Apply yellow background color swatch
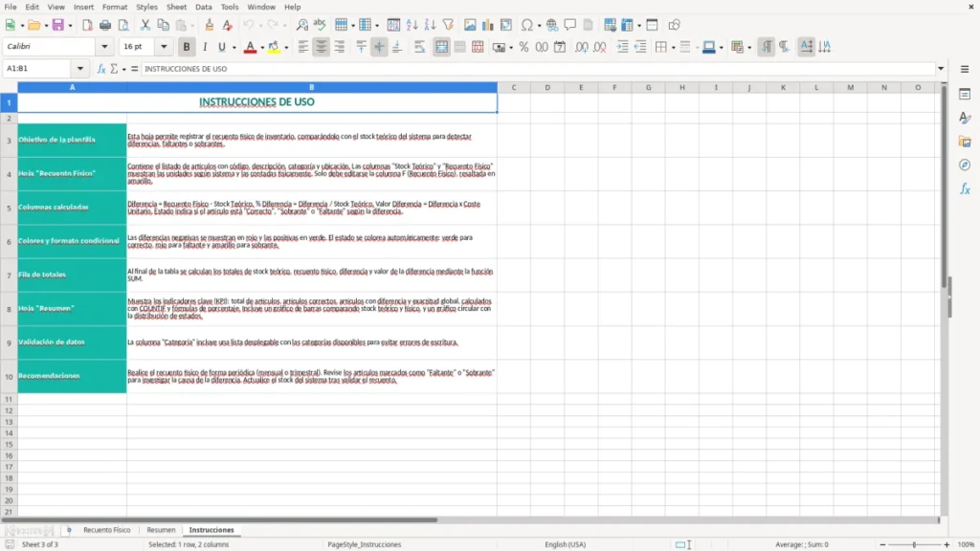Viewport: 980px width, 551px height. (x=274, y=48)
